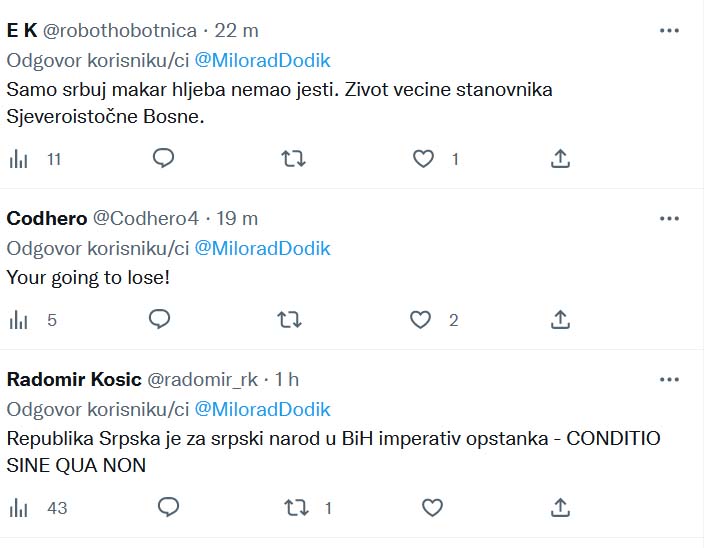
Task: Like Radomir Kosic's tweet
Action: [432, 507]
